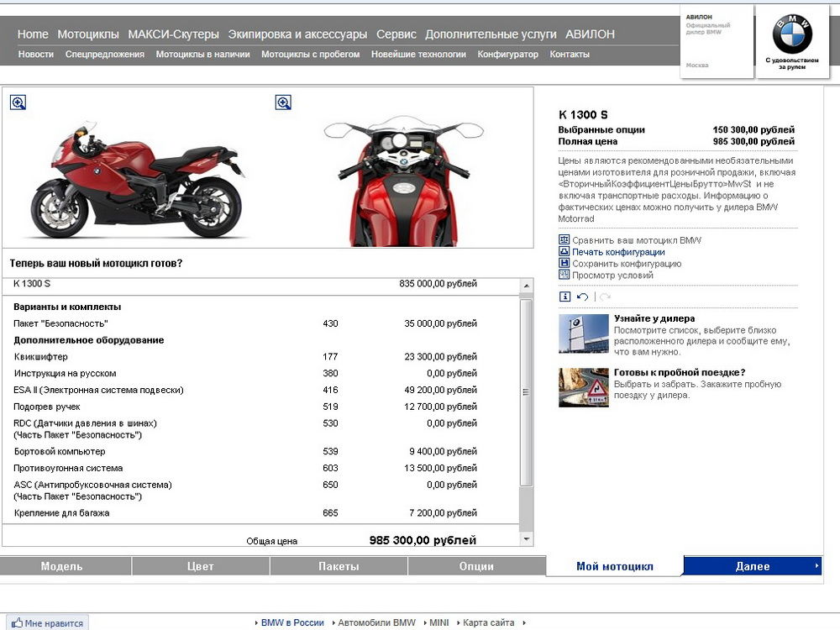Open the MINI footer link

point(439,622)
